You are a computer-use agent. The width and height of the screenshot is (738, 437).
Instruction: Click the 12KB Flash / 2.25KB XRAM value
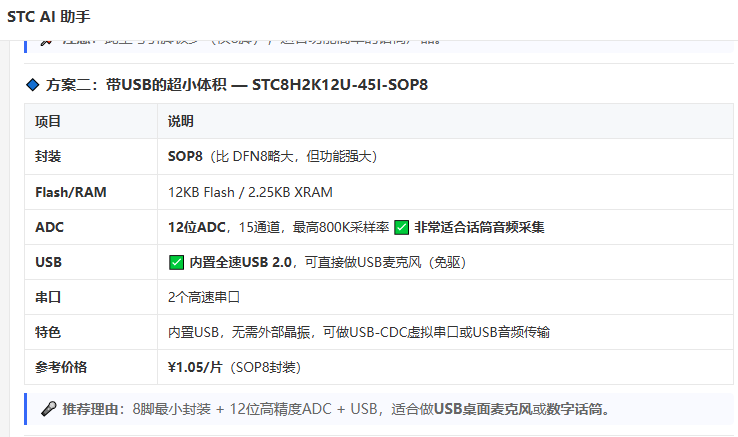(x=250, y=192)
